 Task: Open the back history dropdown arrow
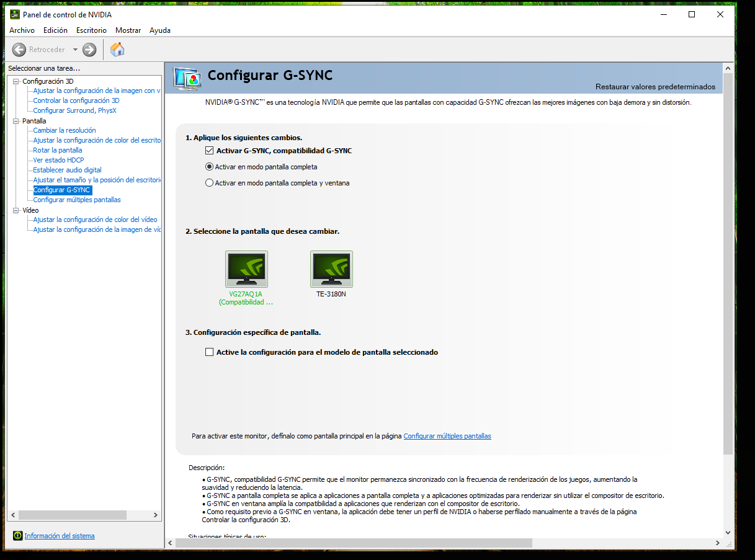pos(75,50)
